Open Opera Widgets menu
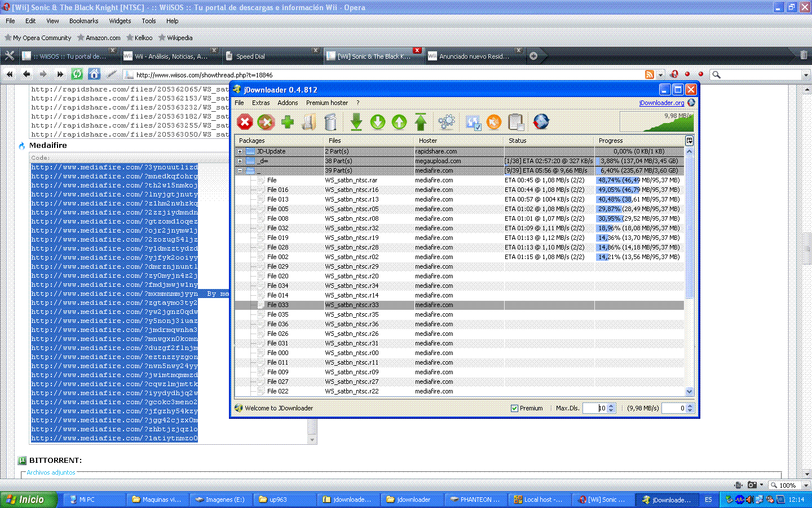 click(120, 21)
